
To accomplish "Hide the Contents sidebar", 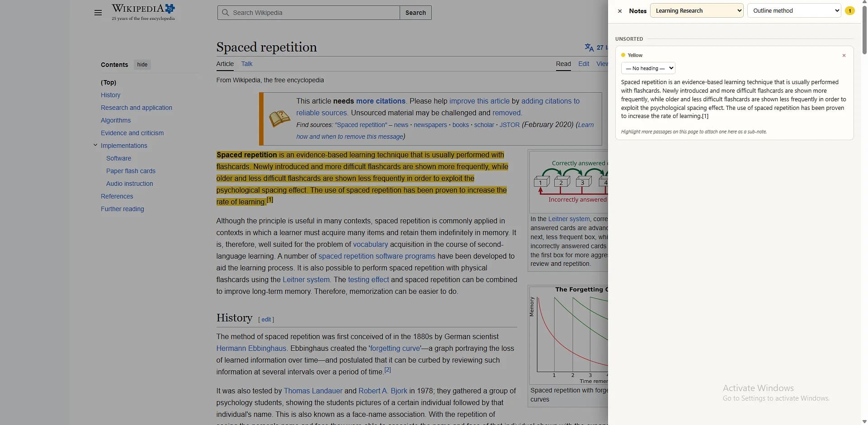I will click(x=142, y=65).
